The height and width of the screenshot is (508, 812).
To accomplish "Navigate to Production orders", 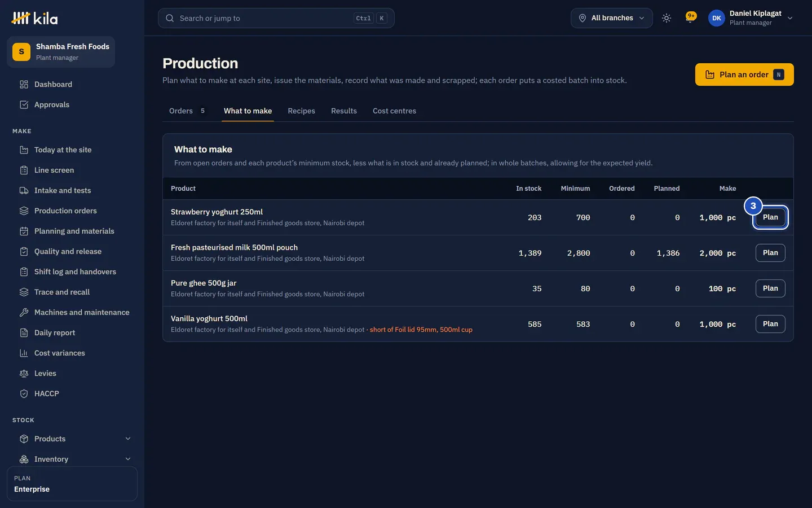I will tap(72, 211).
